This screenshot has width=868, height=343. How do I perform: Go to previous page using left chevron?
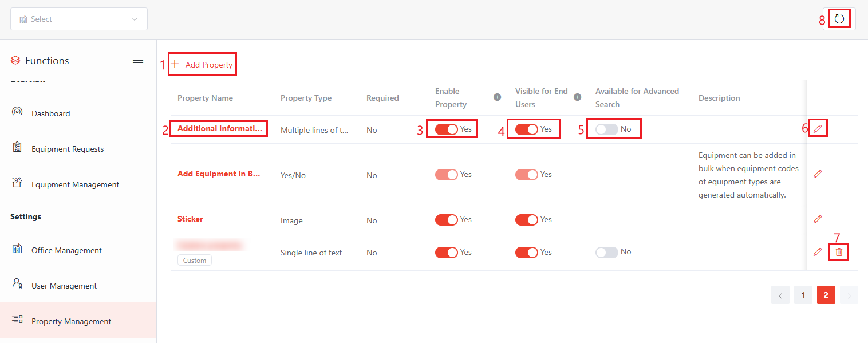(780, 295)
